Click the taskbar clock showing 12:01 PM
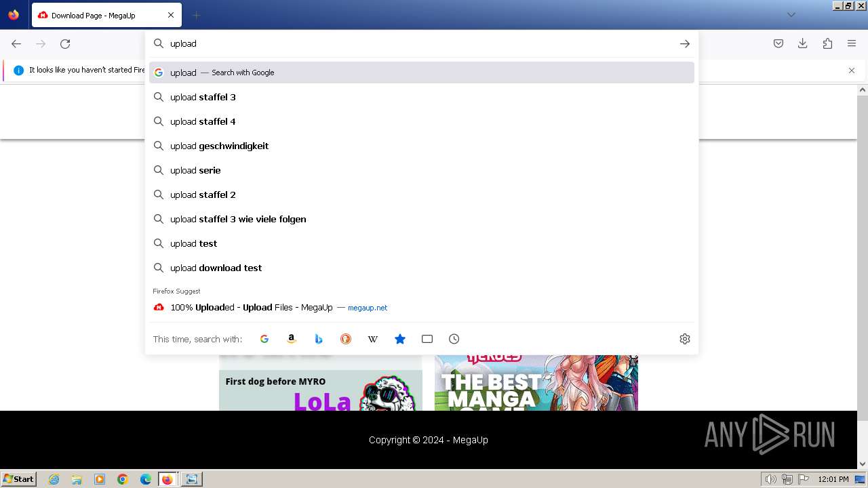The width and height of the screenshot is (868, 488). (833, 479)
